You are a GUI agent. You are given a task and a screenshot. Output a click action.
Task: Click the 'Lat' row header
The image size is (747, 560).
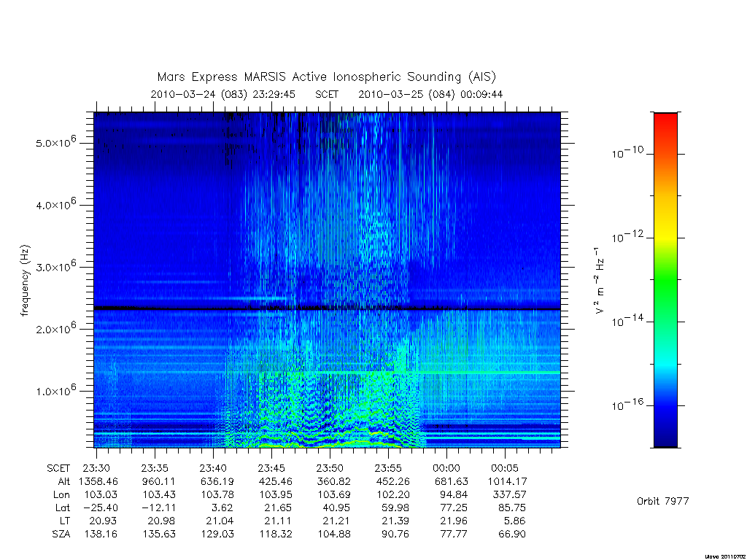click(x=63, y=508)
